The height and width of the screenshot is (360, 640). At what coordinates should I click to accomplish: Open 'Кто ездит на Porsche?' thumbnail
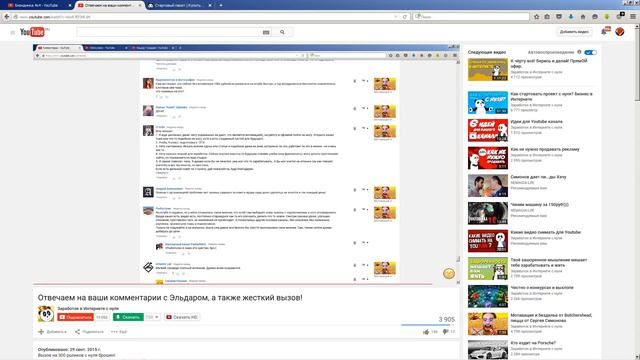[488, 350]
